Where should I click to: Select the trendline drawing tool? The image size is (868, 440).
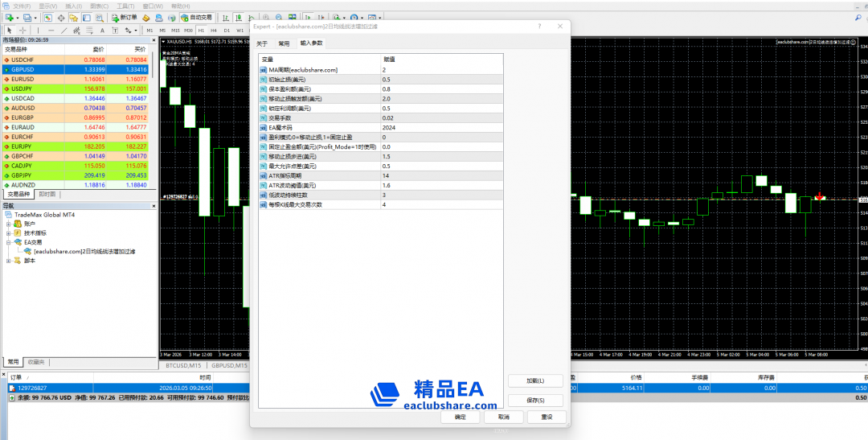click(x=63, y=31)
